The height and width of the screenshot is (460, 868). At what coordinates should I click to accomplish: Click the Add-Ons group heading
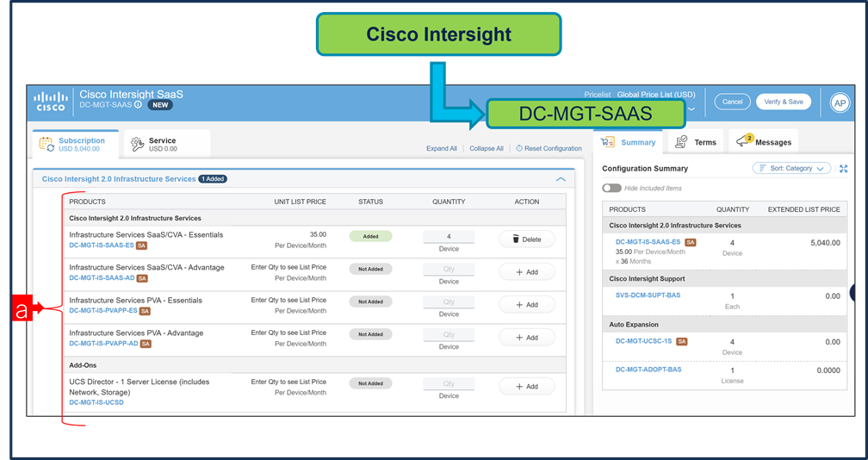click(x=83, y=365)
